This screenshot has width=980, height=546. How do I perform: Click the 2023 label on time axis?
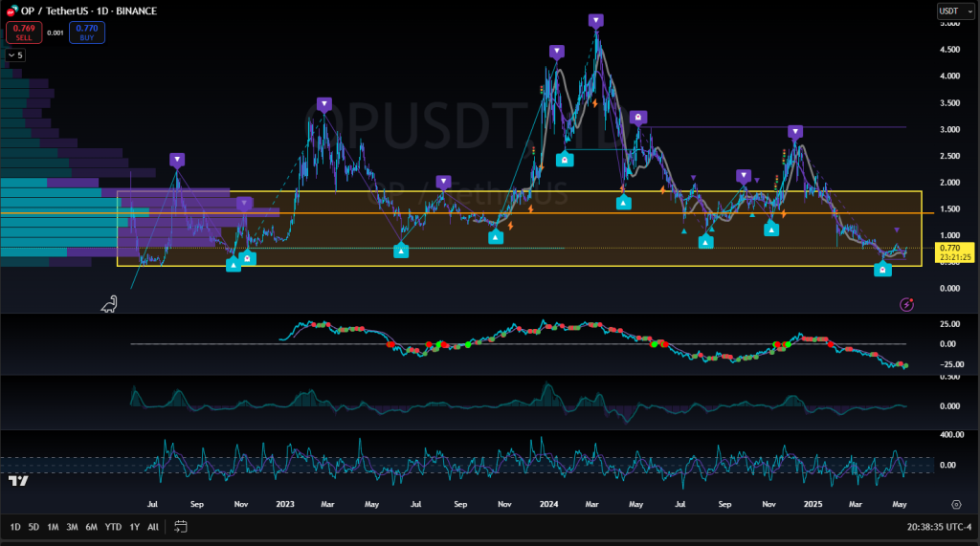click(285, 504)
